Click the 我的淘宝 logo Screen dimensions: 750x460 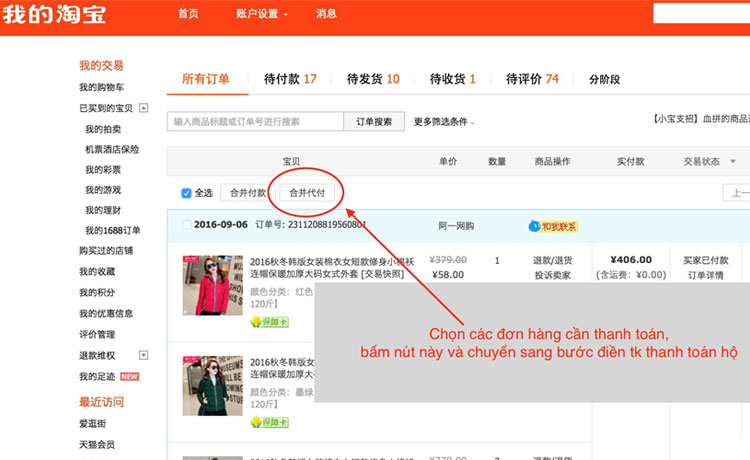tap(55, 14)
